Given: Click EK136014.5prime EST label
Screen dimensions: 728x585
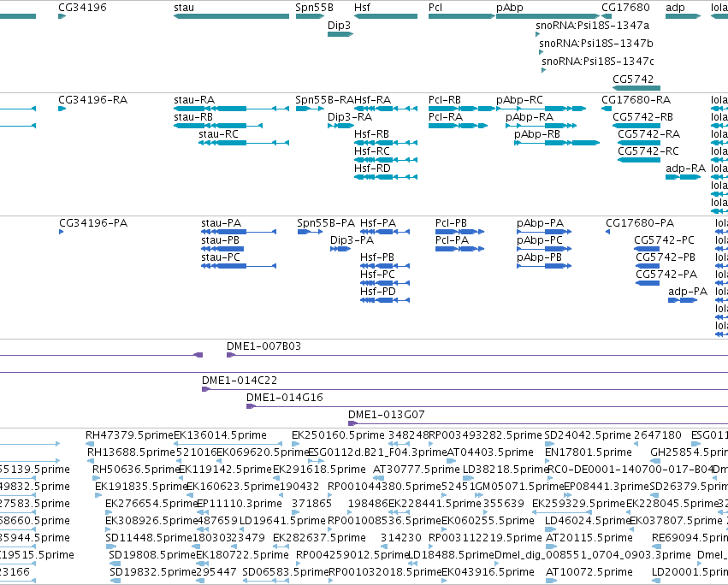Looking at the screenshot, I should [220, 435].
